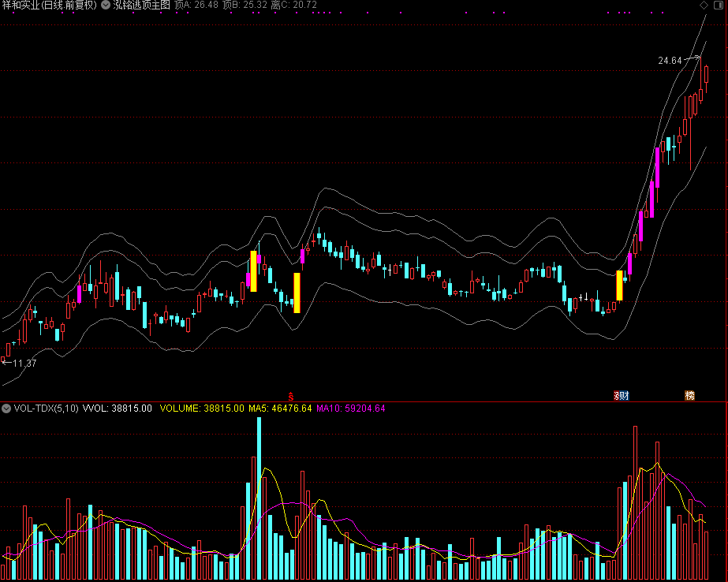Image resolution: width=728 pixels, height=582 pixels.
Task: Click the diamond icon at top right
Action: (x=704, y=5)
